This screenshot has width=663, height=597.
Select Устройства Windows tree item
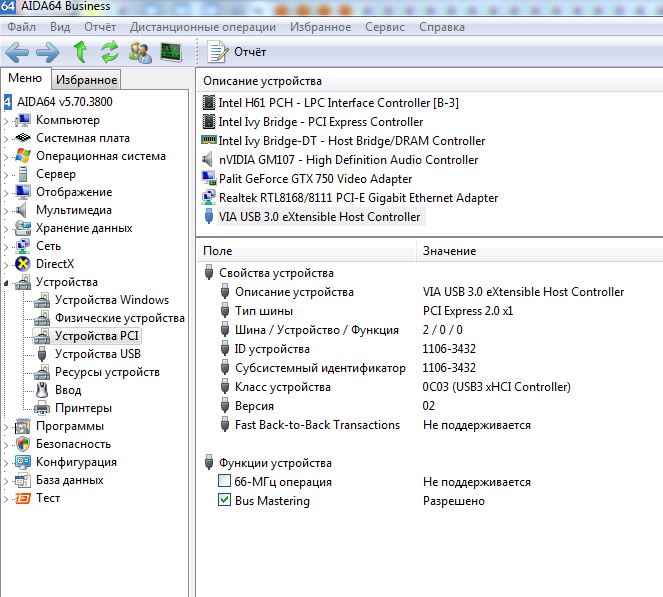tap(112, 300)
